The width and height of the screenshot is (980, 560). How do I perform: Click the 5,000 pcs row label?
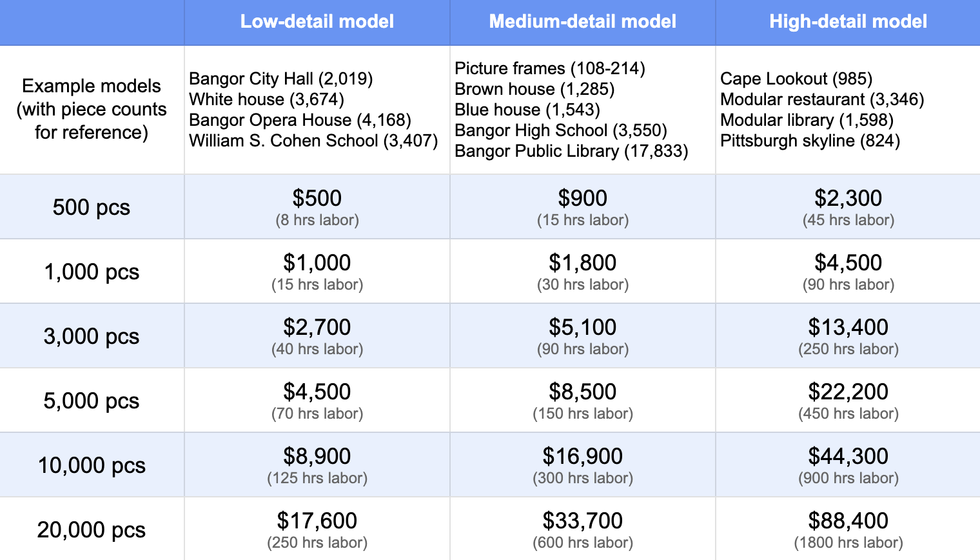point(92,401)
